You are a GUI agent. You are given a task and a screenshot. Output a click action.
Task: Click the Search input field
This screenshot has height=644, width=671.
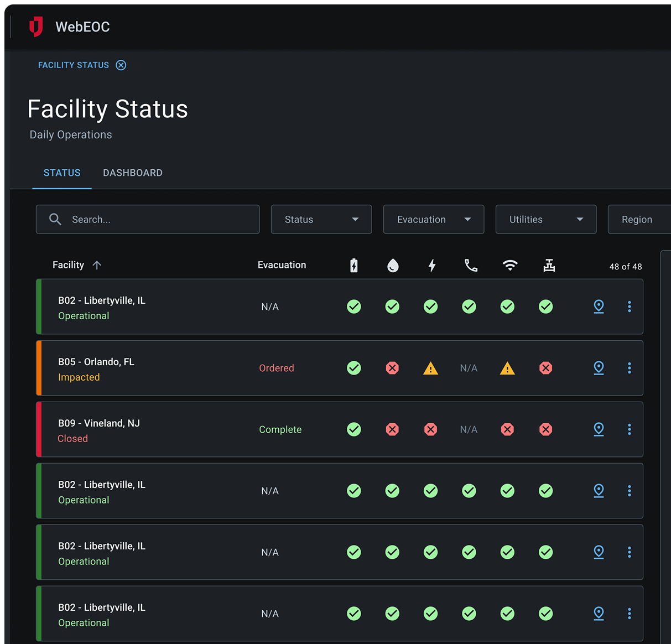click(160, 220)
